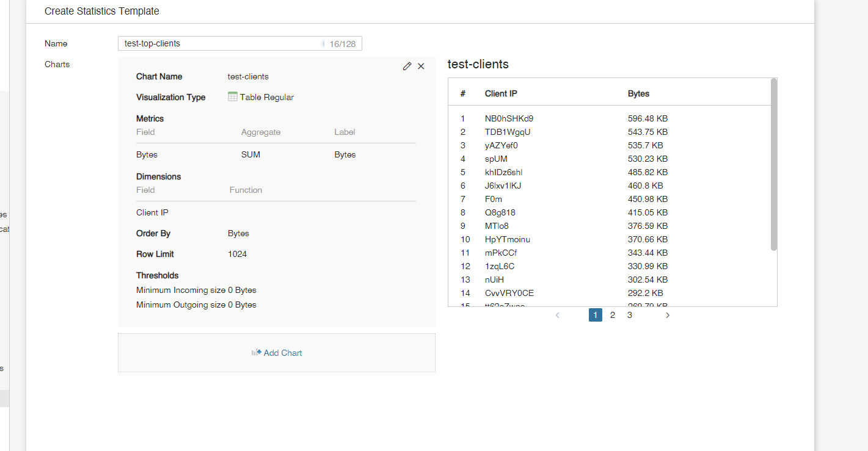Click the Client IP column header
This screenshot has width=868, height=451.
coord(501,93)
